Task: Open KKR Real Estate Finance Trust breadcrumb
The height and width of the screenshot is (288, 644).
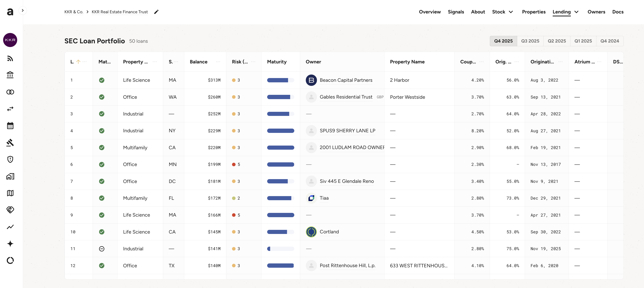Action: [120, 12]
